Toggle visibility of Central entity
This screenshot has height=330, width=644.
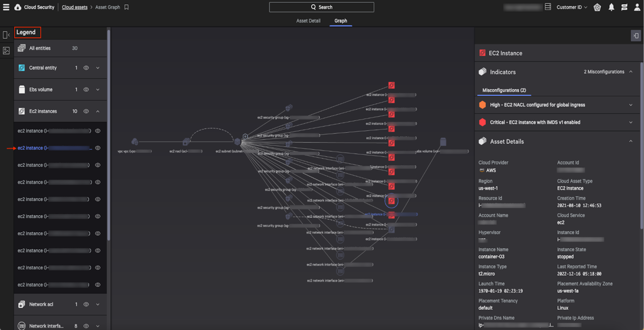(x=86, y=68)
